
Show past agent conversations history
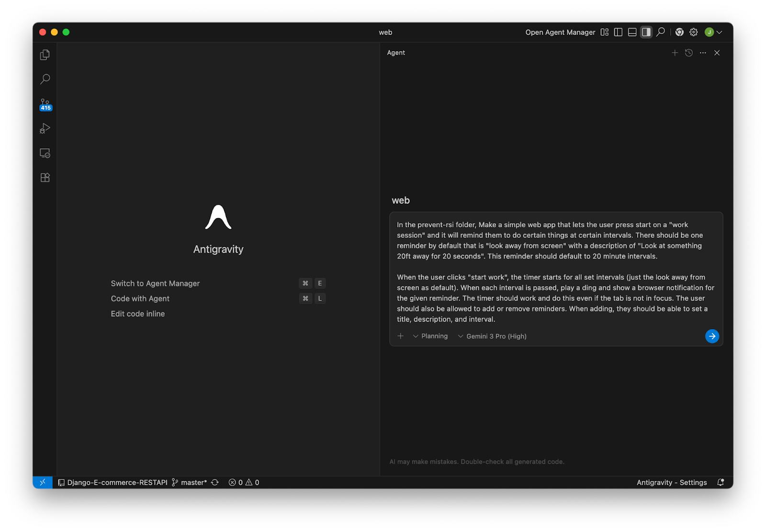tap(689, 53)
